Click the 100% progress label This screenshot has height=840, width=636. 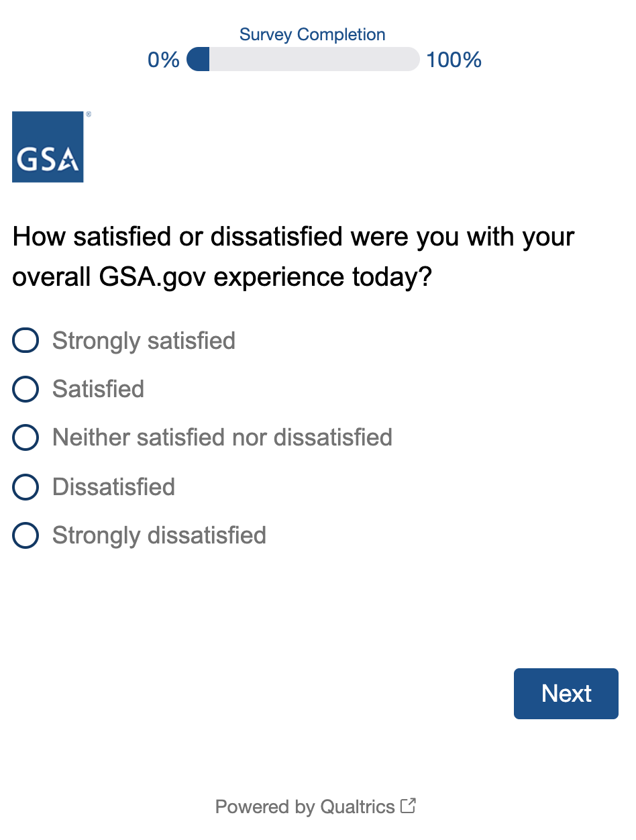pos(454,60)
